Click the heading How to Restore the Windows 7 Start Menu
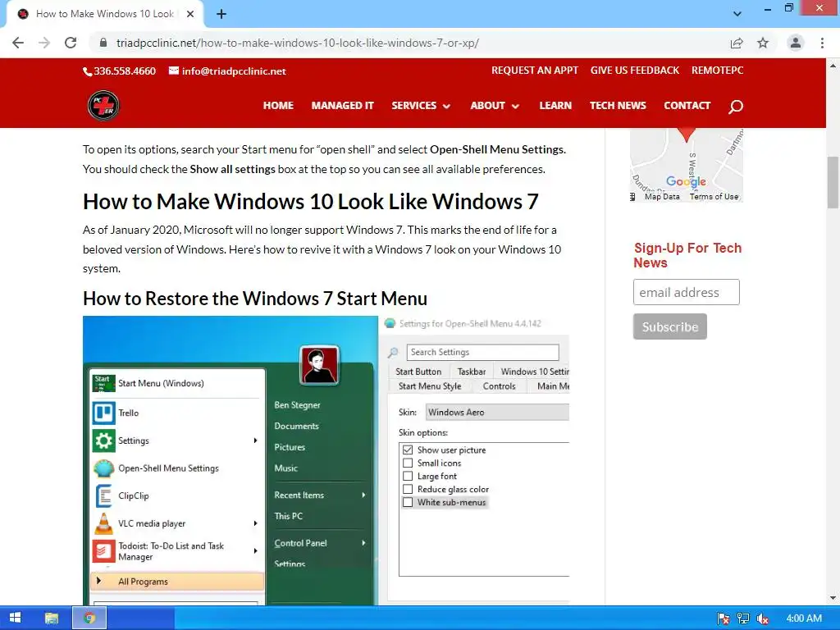The image size is (840, 630). [255, 299]
